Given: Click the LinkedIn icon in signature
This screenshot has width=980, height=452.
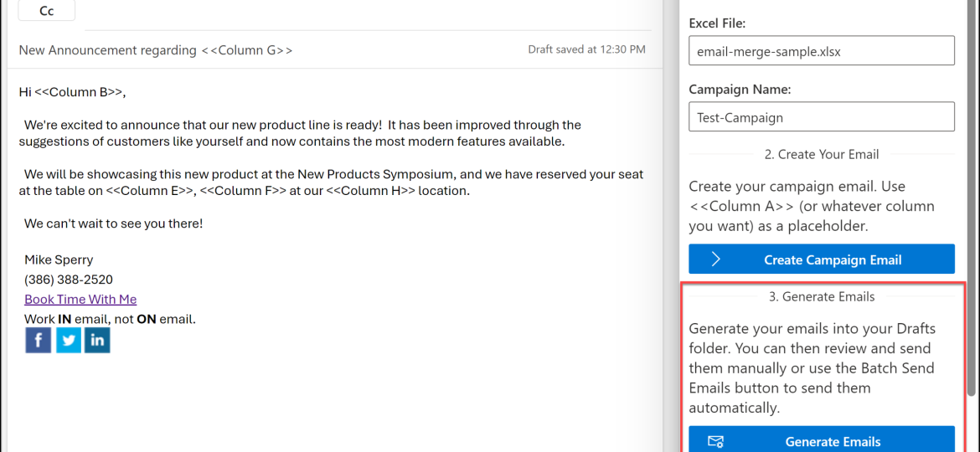Looking at the screenshot, I should [97, 340].
